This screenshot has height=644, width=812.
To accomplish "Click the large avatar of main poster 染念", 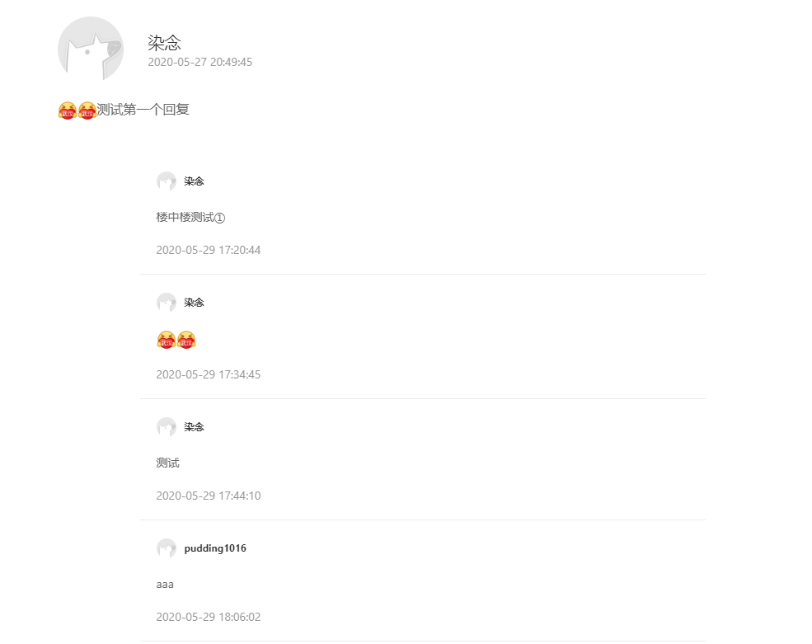I will (x=91, y=49).
